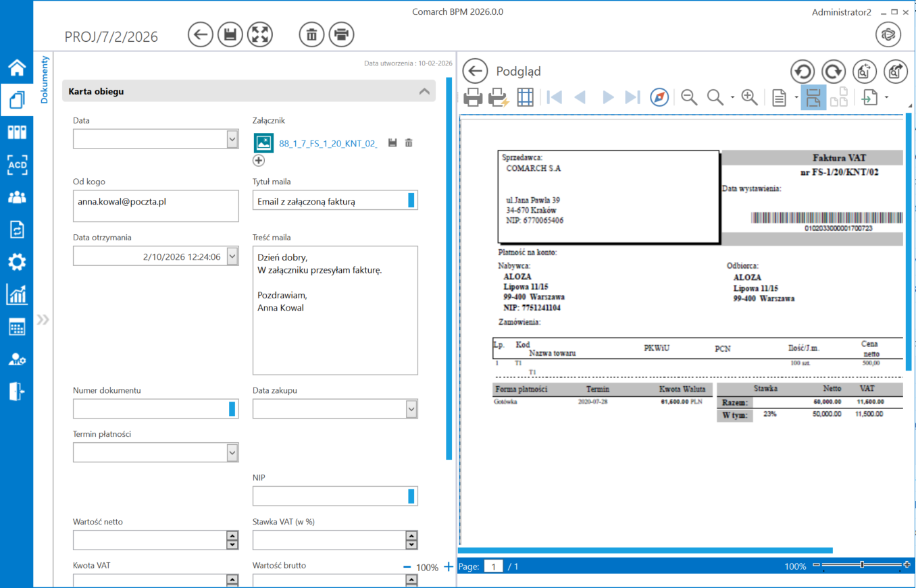Rotate preview right with clockwise icon
916x588 pixels.
tap(834, 71)
